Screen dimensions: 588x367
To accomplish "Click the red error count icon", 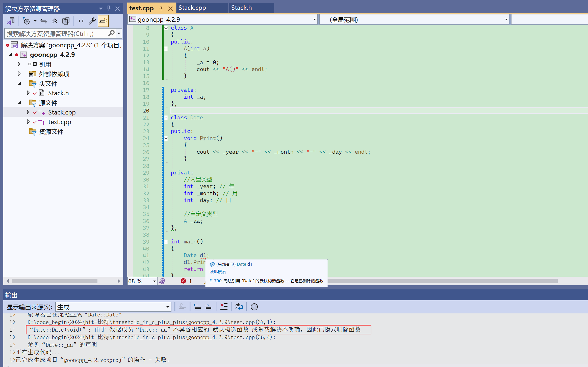I will tap(183, 281).
